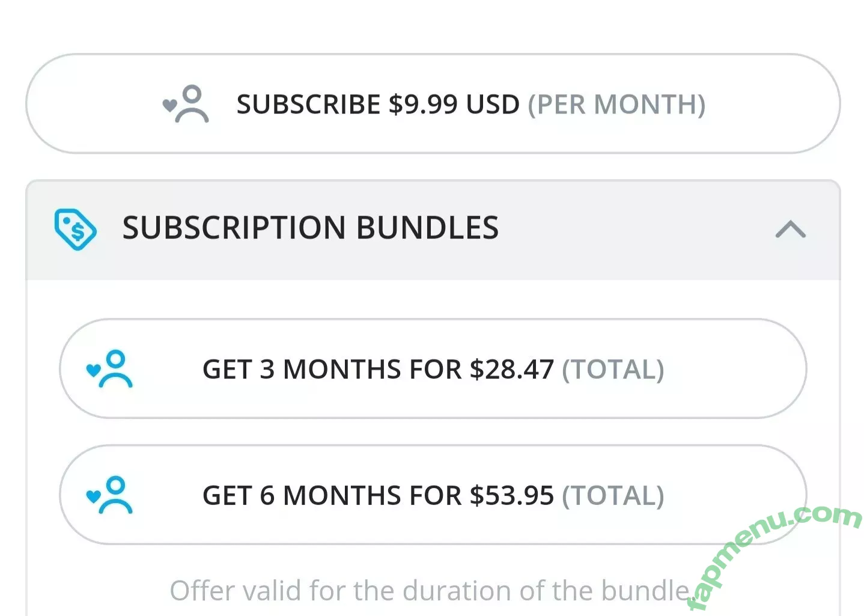This screenshot has height=616, width=864.
Task: Click the Subscription Bundles header title
Action: click(x=310, y=228)
